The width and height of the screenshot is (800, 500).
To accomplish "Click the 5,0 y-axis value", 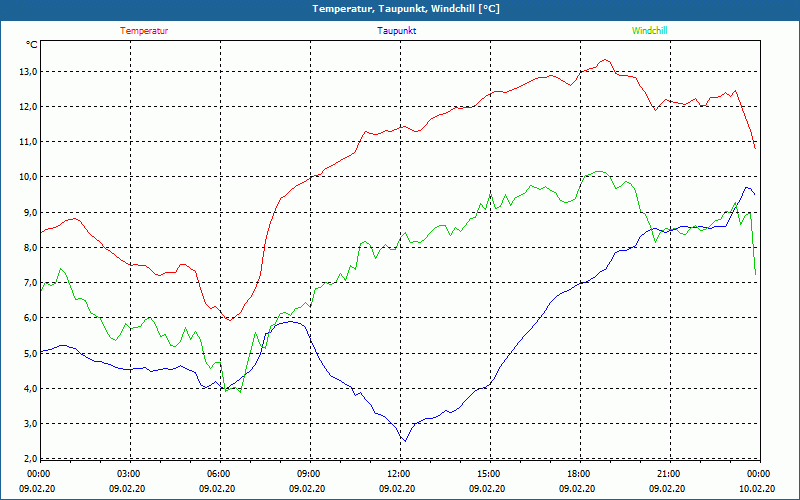I will pos(30,353).
